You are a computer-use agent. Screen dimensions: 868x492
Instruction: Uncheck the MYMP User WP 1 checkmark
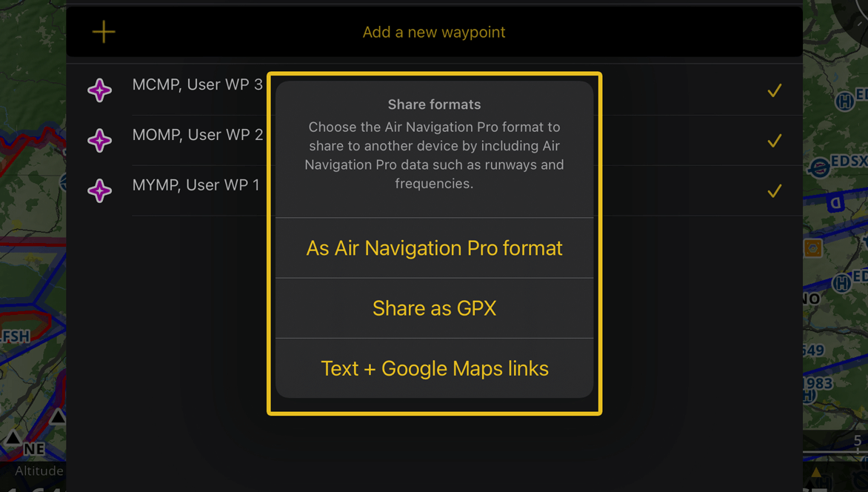click(x=775, y=191)
